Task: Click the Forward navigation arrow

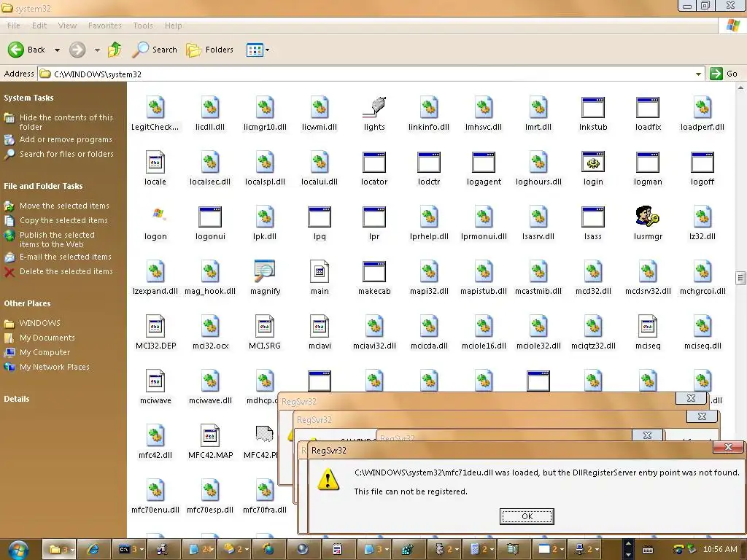Action: [x=77, y=50]
